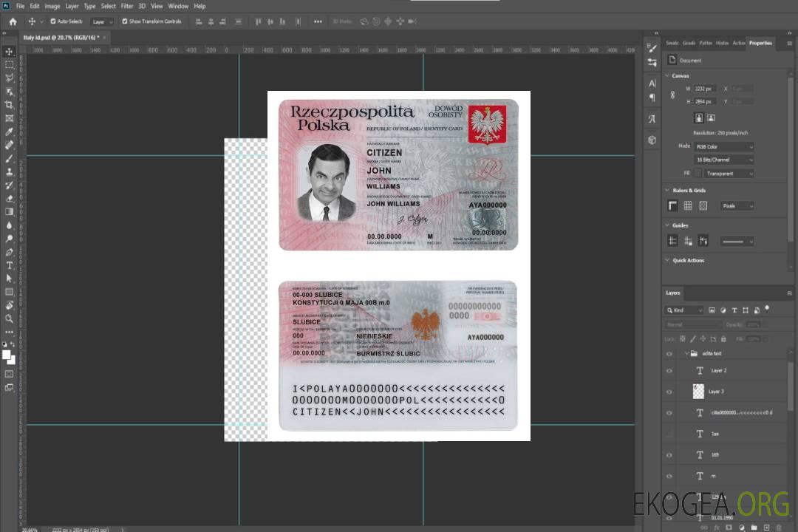Set portrait canvas orientation
Viewport: 798px width, 532px height.
point(699,117)
